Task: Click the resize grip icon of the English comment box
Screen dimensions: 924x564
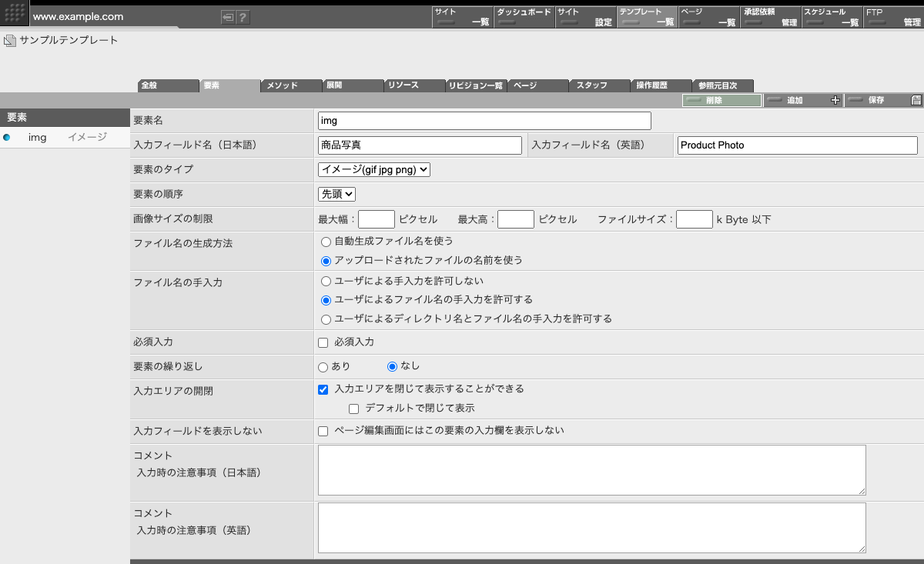Action: point(861,548)
